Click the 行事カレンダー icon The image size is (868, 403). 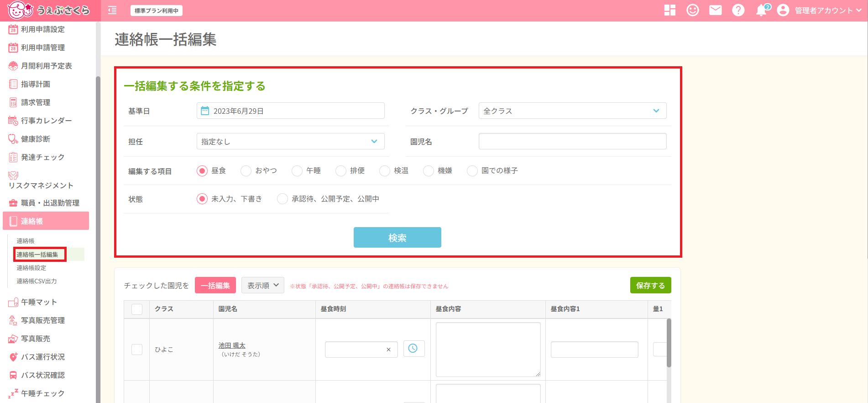(13, 121)
